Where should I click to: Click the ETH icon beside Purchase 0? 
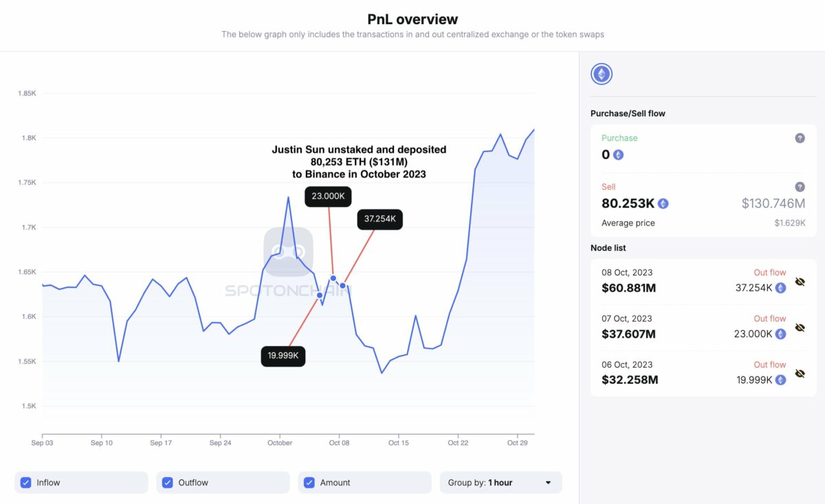pyautogui.click(x=618, y=155)
